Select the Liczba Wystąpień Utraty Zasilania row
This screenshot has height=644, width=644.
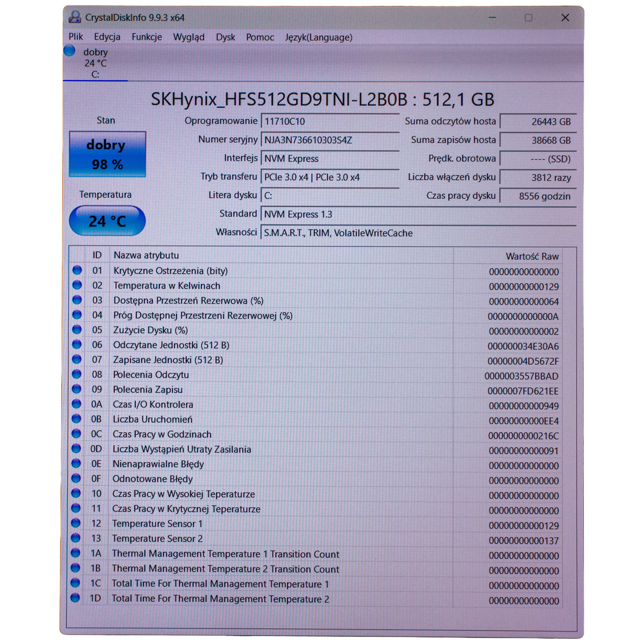click(316, 449)
